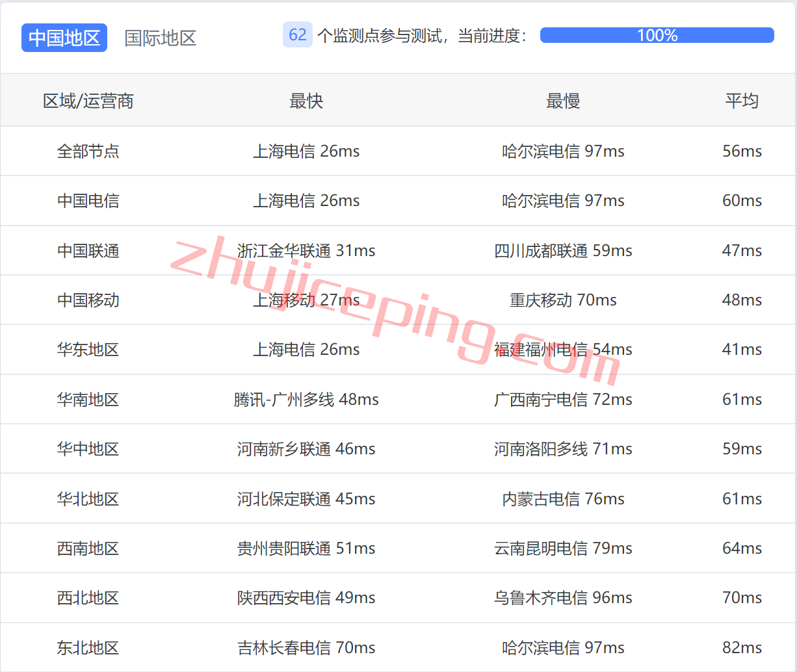The height and width of the screenshot is (672, 797).
Task: Click 上海移动 27ms cell
Action: (x=306, y=300)
